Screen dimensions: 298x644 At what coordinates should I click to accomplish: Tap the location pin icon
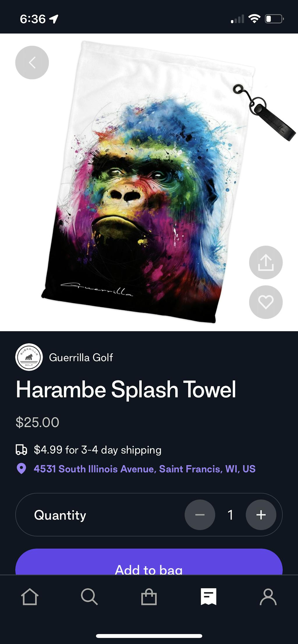coord(21,468)
